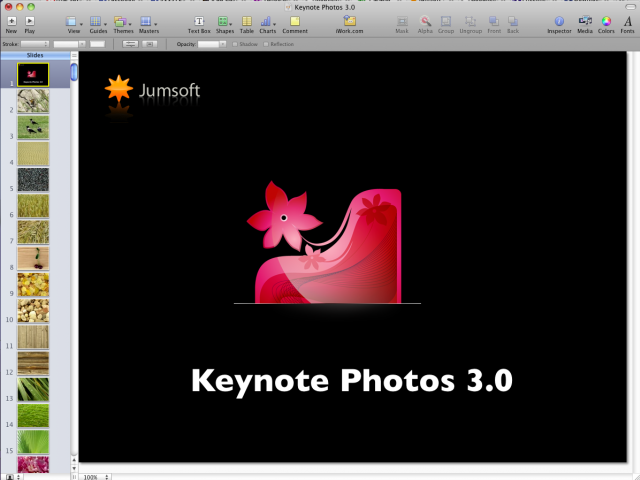Select slide 5 dark gravel thumbnail

[x=33, y=180]
